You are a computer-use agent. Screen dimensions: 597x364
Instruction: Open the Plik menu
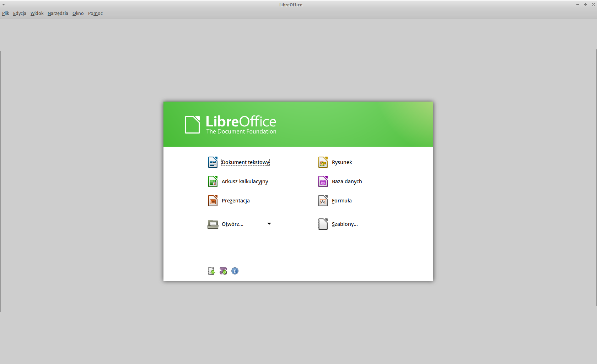click(x=6, y=13)
